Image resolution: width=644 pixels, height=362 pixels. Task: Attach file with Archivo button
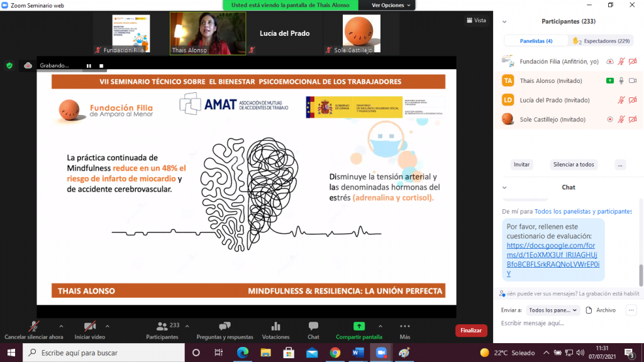tap(601, 310)
